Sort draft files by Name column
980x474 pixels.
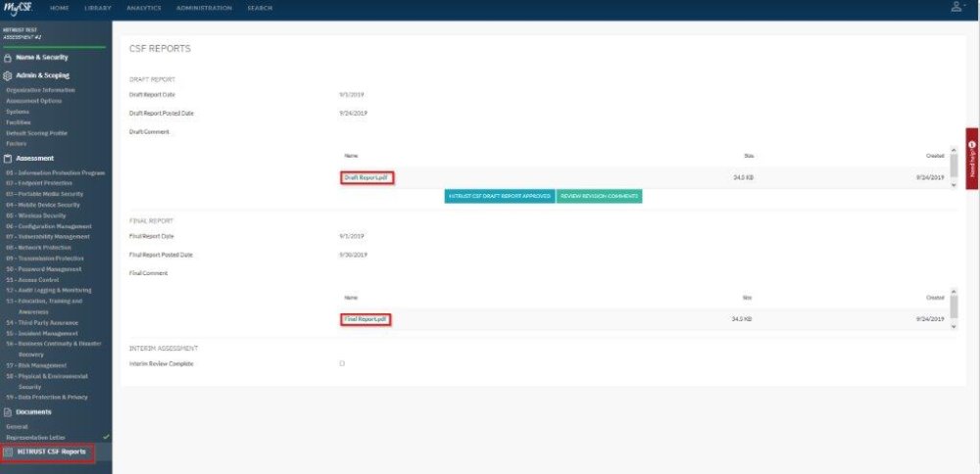[351, 156]
